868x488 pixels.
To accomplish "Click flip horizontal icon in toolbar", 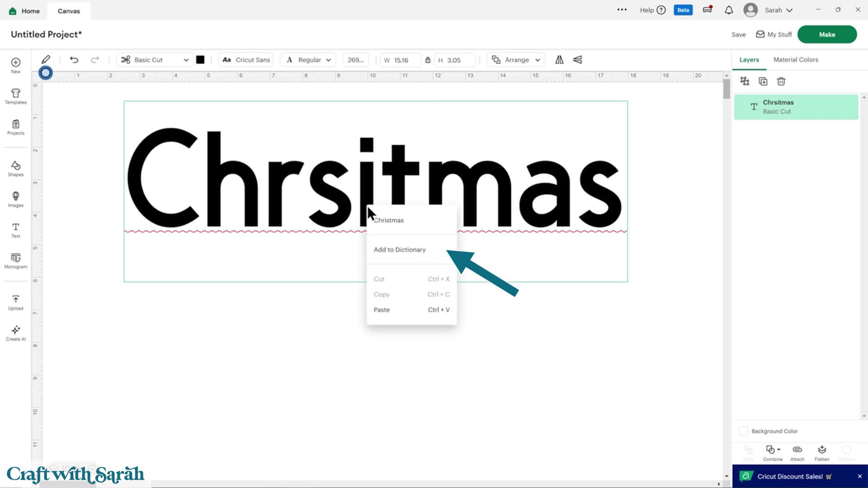I will 559,60.
